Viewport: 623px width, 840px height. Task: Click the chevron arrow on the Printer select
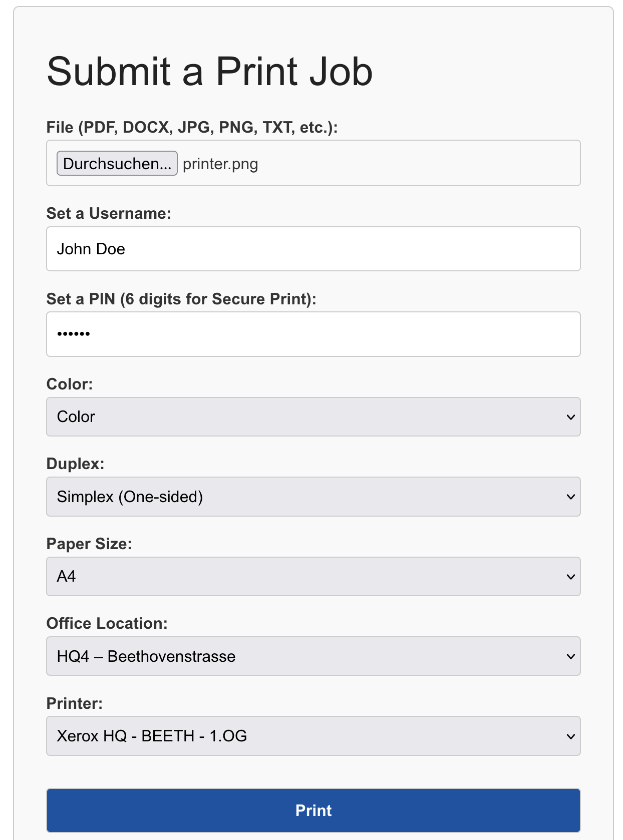point(570,736)
